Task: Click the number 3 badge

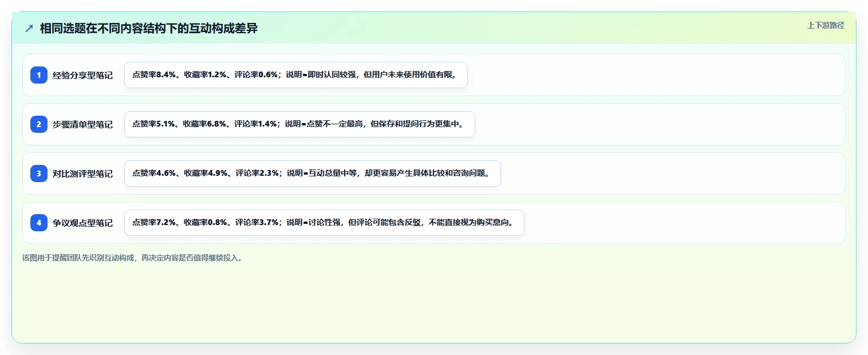Action: coord(39,173)
